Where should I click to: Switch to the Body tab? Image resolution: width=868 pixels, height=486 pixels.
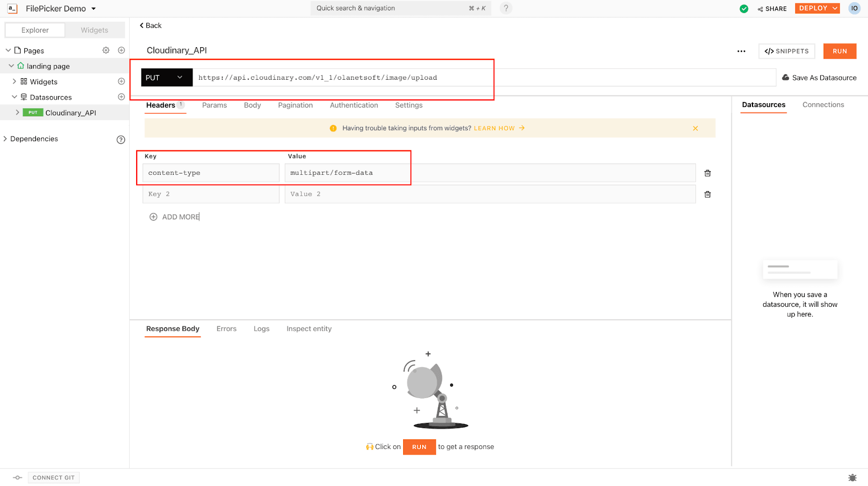pyautogui.click(x=252, y=105)
